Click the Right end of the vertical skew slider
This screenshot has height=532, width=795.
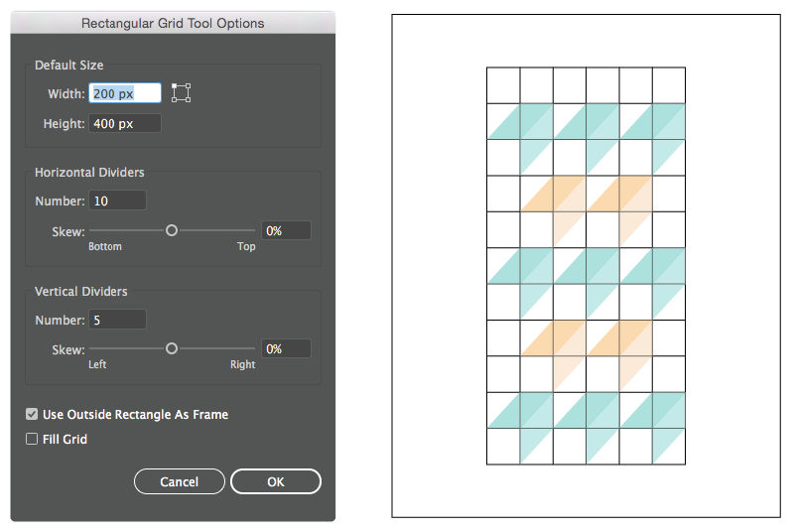pos(254,350)
